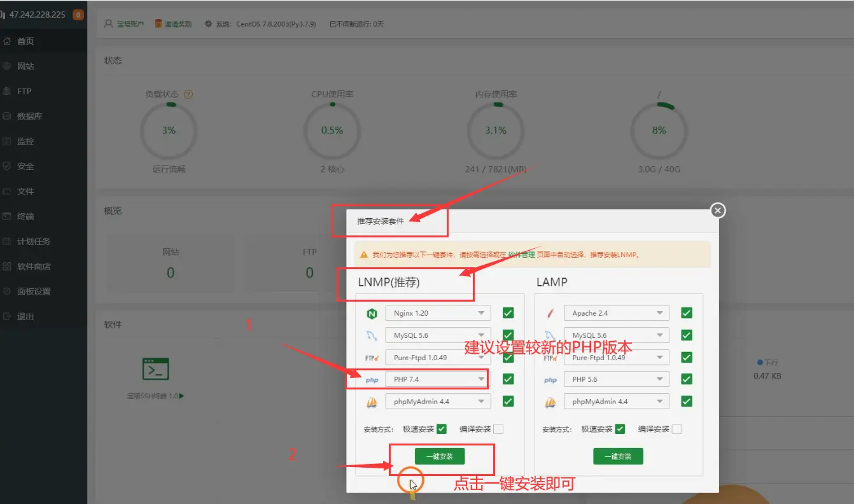
Task: Close the 推荐安装套件 dialog
Action: coord(718,211)
